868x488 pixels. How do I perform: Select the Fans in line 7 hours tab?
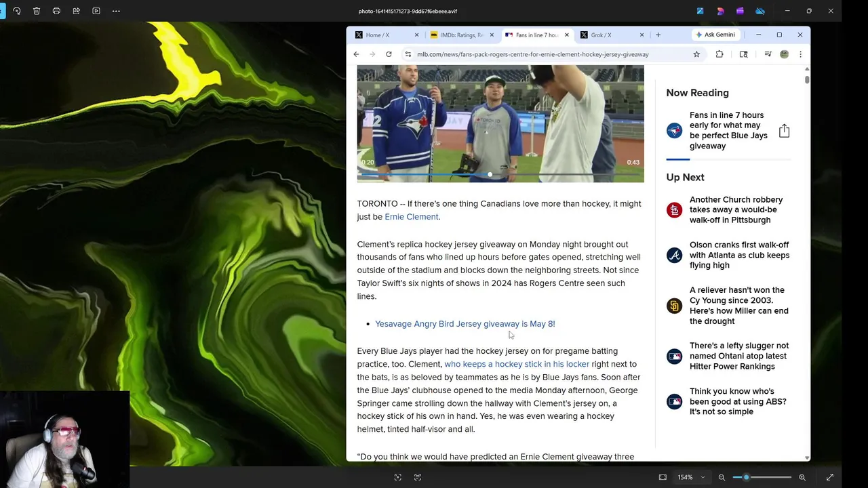tap(536, 35)
